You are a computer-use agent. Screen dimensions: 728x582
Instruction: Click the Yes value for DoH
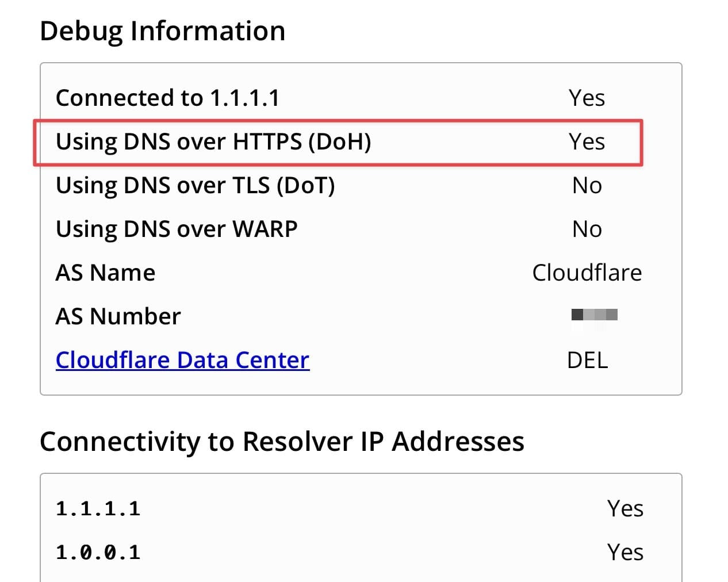tap(587, 141)
